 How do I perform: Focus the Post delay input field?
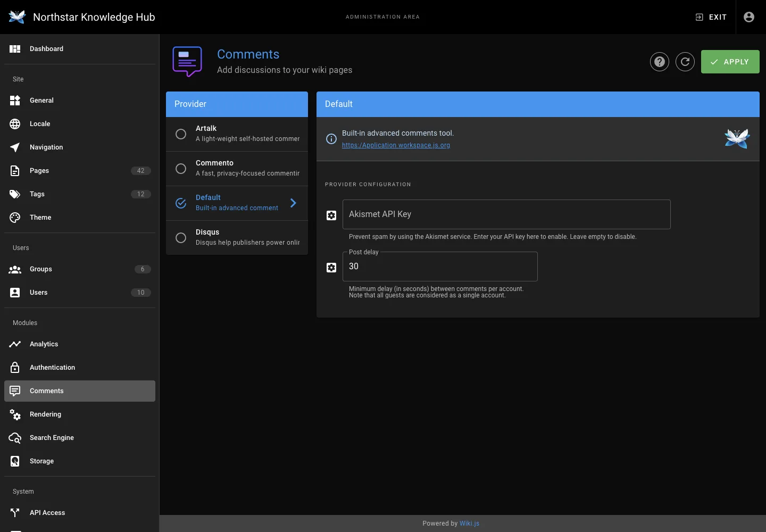click(440, 267)
